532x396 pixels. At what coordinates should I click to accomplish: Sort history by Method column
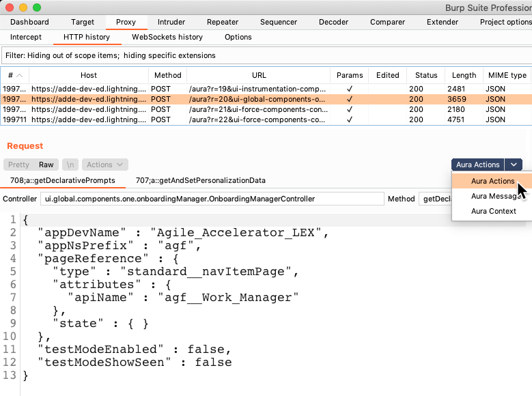click(167, 75)
